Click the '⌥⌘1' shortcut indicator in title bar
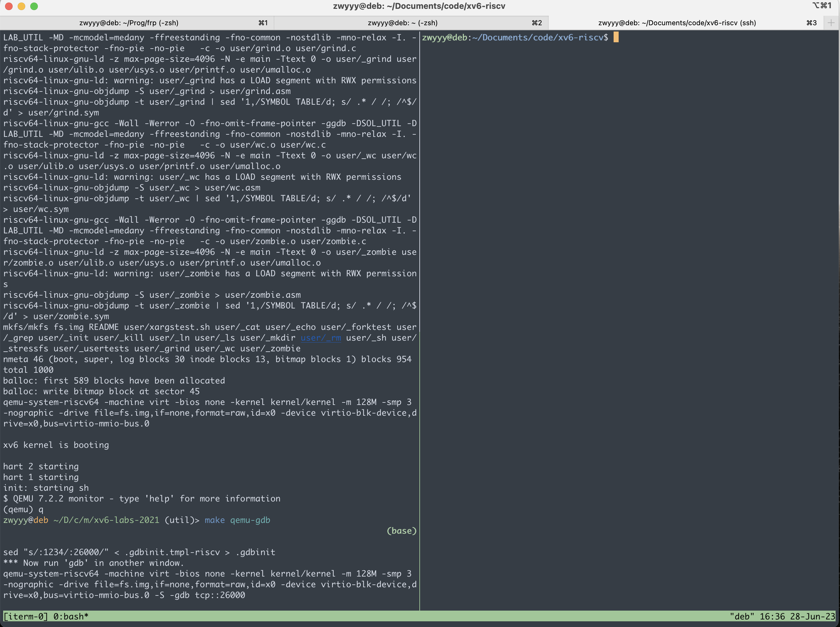Viewport: 840px width, 627px height. 821,6
